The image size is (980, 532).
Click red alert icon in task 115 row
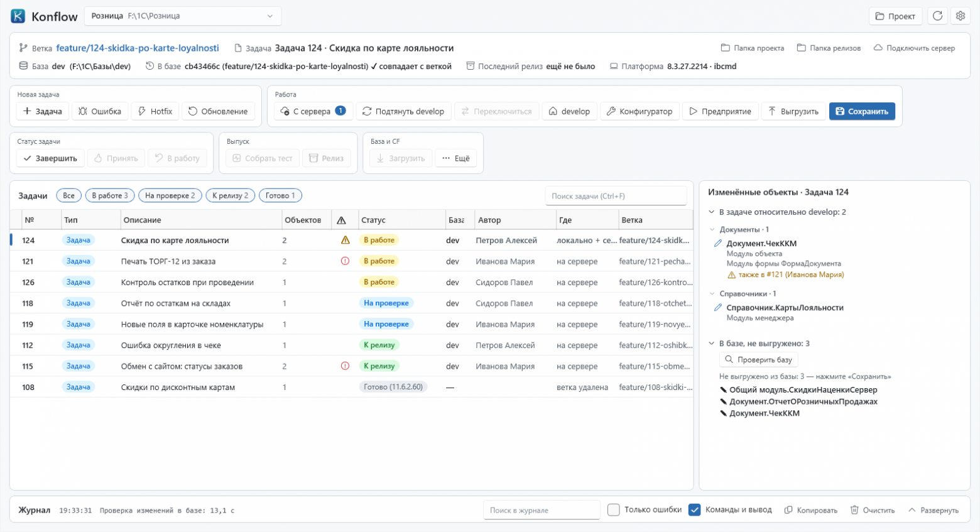[x=345, y=366]
